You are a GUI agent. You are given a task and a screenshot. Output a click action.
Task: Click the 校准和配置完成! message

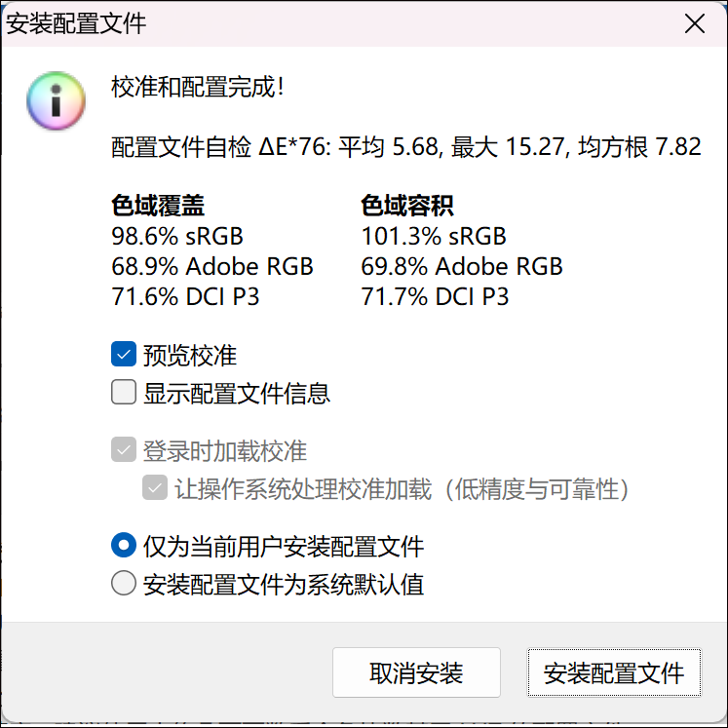pyautogui.click(x=199, y=88)
